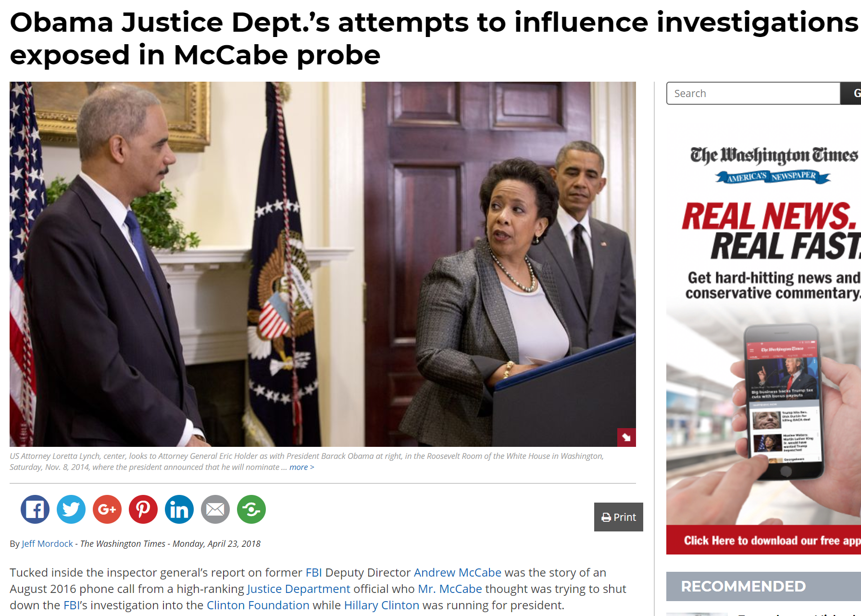Submit search with dark Go button
861x616 pixels.
coord(851,93)
